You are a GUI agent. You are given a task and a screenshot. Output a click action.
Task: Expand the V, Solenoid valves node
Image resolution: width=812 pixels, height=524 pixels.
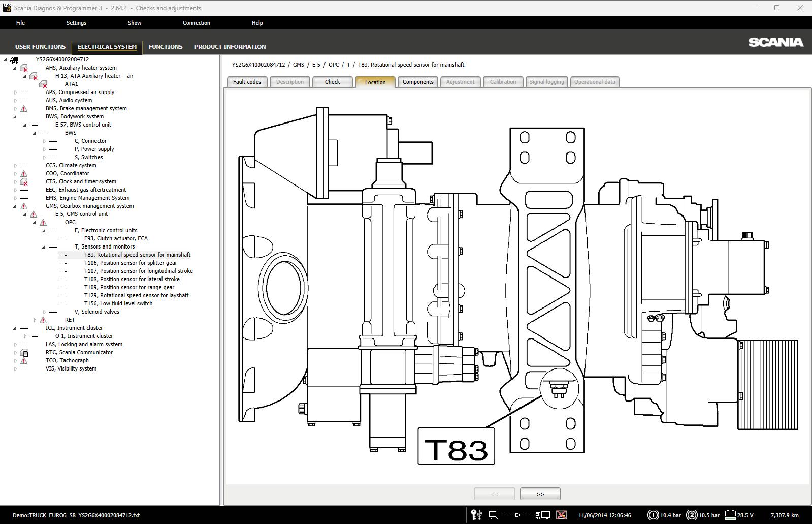click(x=44, y=312)
